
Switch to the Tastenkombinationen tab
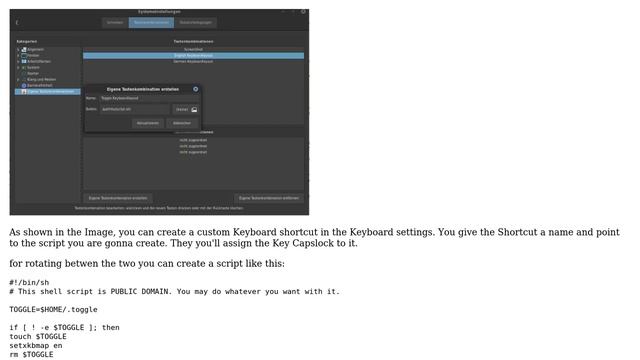[151, 22]
